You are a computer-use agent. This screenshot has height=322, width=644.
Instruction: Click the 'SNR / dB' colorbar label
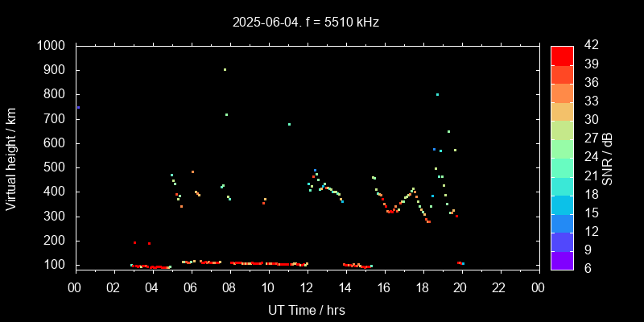pyautogui.click(x=608, y=157)
